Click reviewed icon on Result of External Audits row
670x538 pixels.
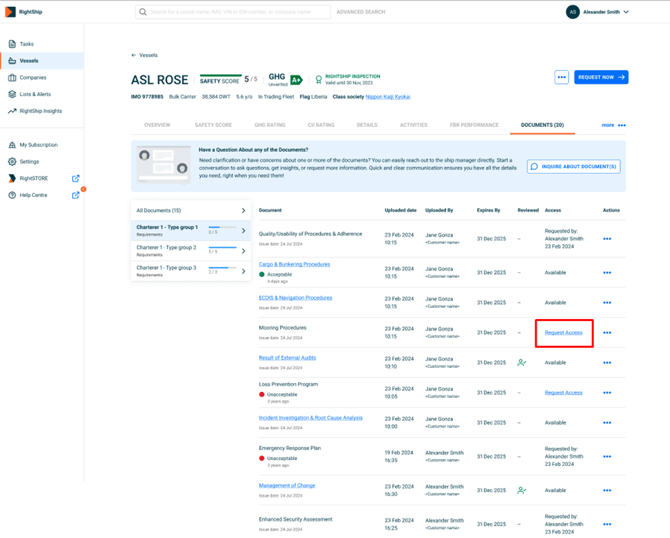(x=522, y=363)
